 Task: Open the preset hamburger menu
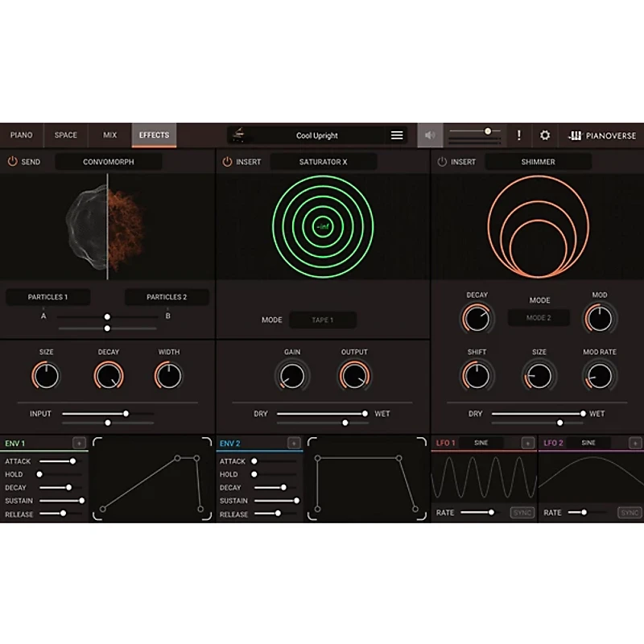tap(396, 135)
